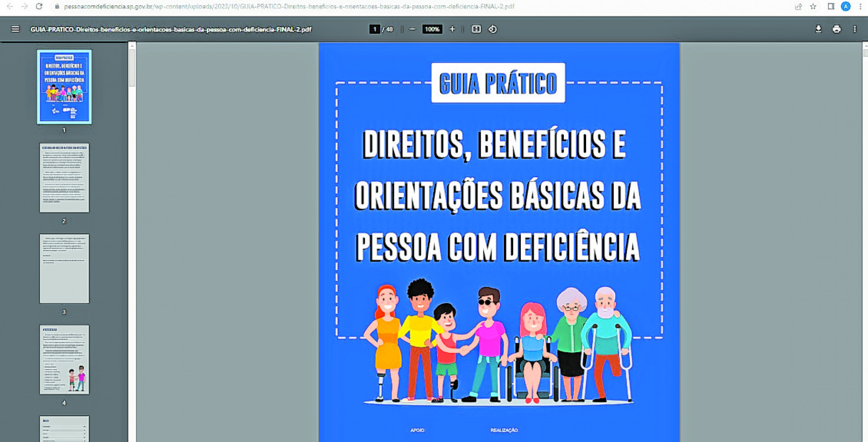Toggle the PDF sidebar menu icon
The height and width of the screenshot is (442, 868).
[15, 29]
